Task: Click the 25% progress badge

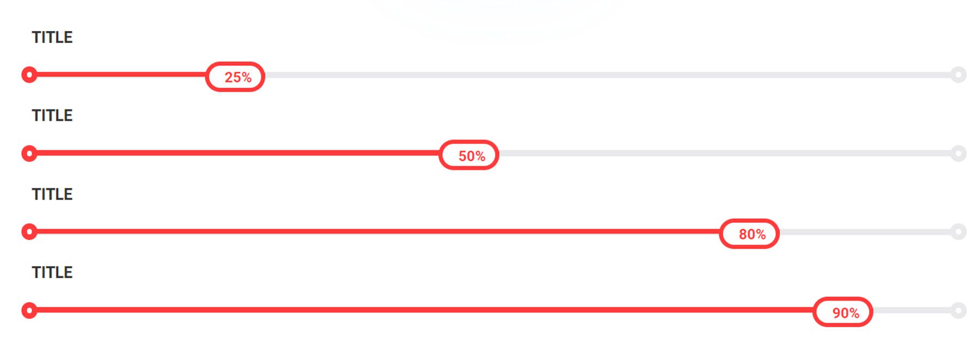Action: [235, 77]
